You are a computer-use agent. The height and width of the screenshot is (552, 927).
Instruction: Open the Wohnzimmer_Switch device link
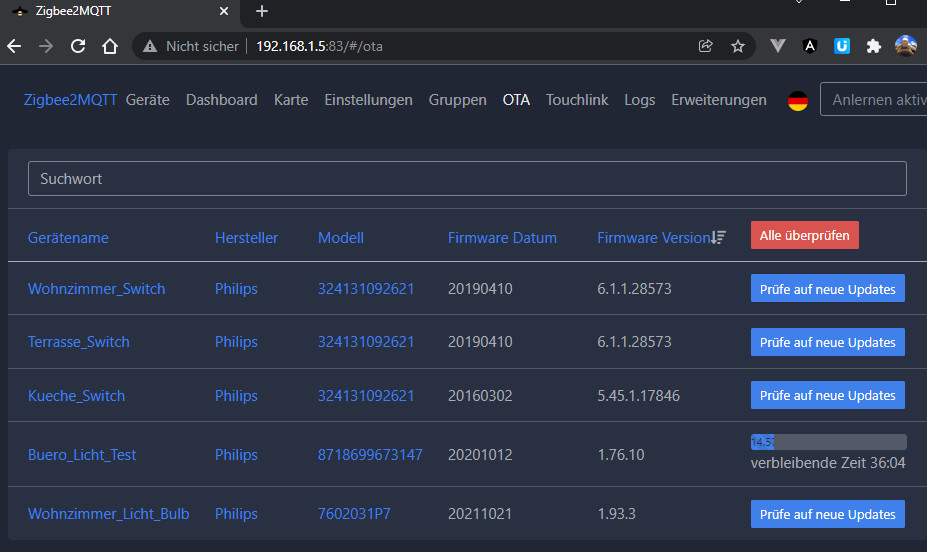(97, 289)
